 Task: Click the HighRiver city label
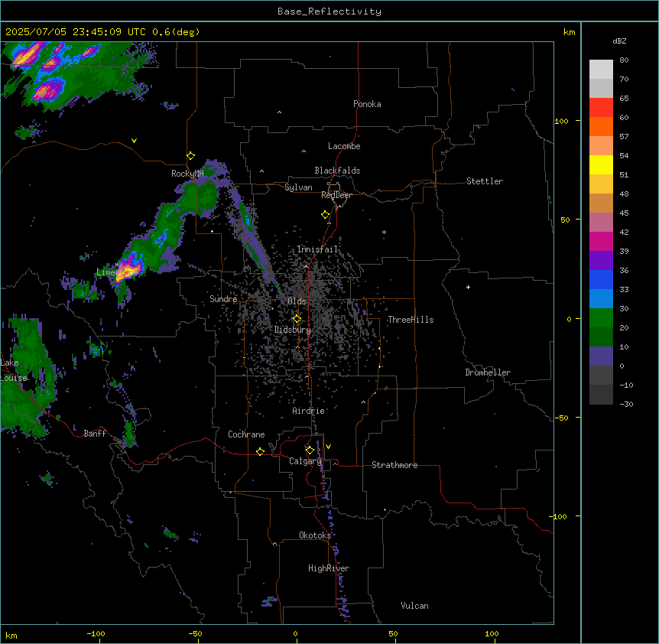click(x=329, y=568)
